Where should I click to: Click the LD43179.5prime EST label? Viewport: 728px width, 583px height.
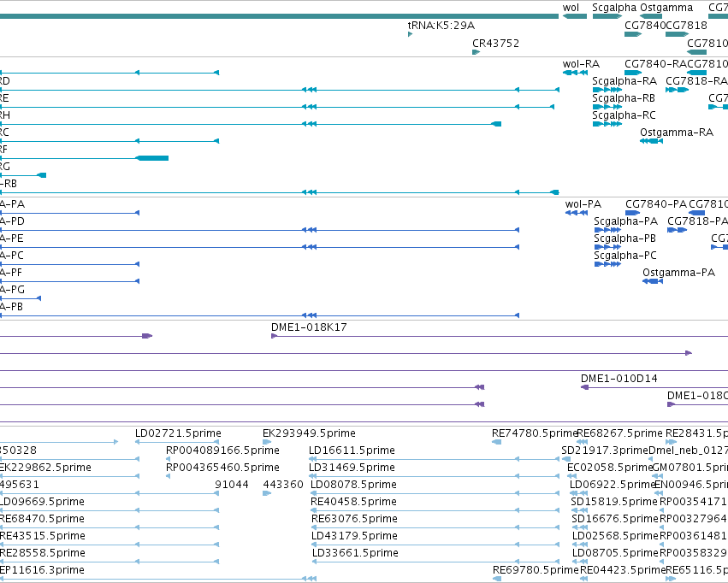(x=354, y=537)
